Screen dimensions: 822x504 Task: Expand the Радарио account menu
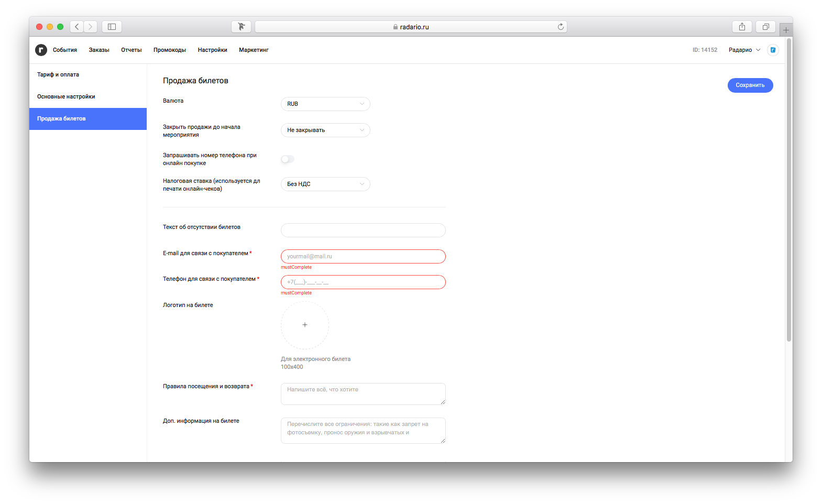744,50
